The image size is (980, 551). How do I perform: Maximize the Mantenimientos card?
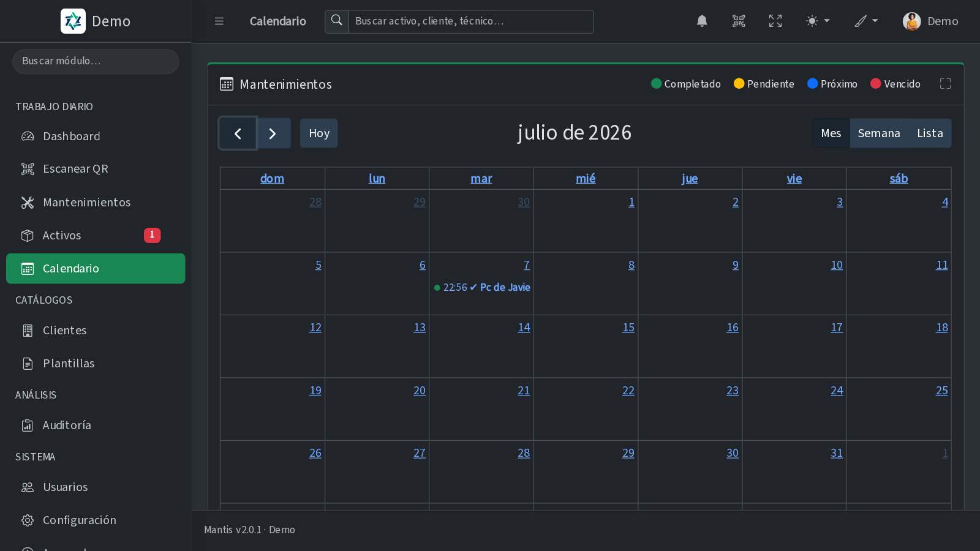[945, 84]
